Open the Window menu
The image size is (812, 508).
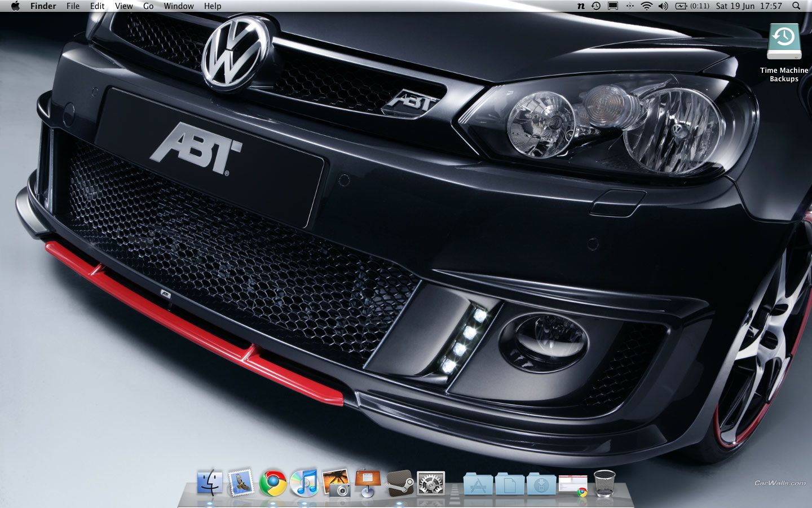pyautogui.click(x=179, y=6)
